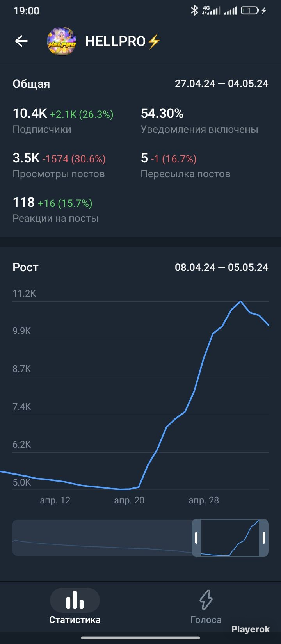Tap the charging bolt status icon
Screen dimensions: 281x644
point(264,11)
